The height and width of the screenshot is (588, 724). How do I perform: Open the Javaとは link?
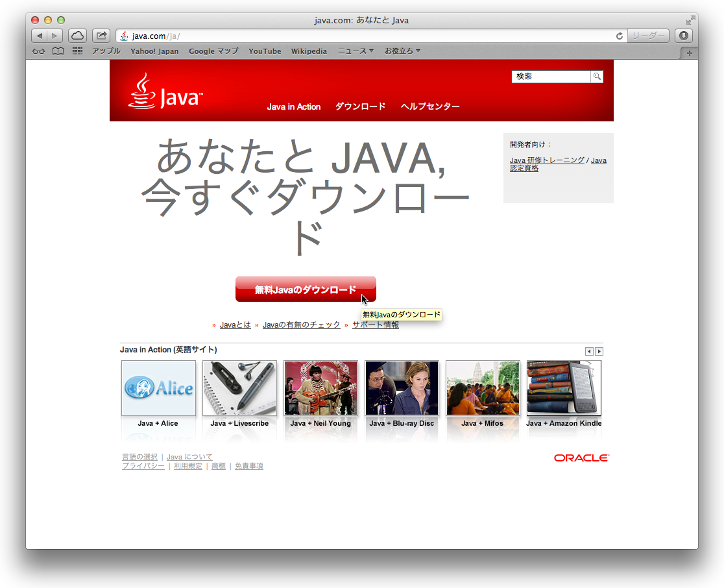235,325
